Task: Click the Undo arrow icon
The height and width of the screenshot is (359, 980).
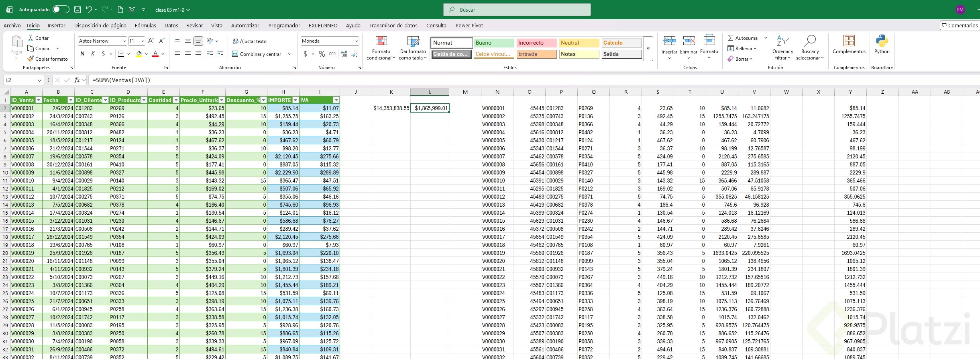Action: coord(89,10)
